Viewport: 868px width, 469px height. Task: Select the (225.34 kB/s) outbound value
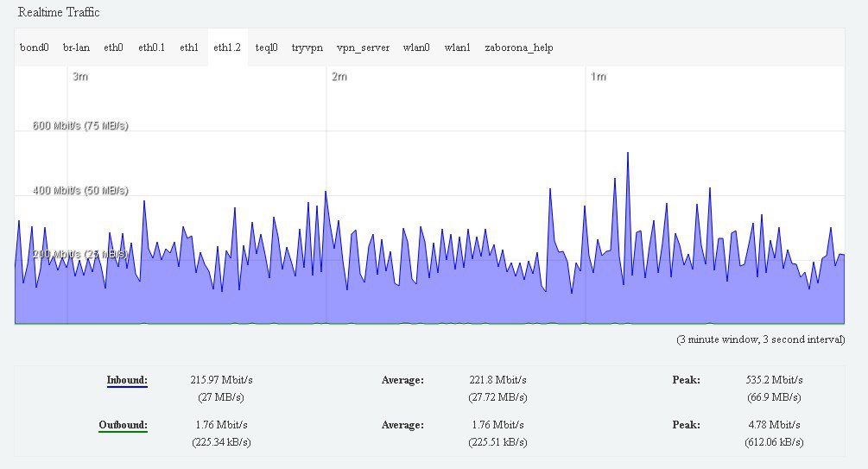[x=221, y=442]
